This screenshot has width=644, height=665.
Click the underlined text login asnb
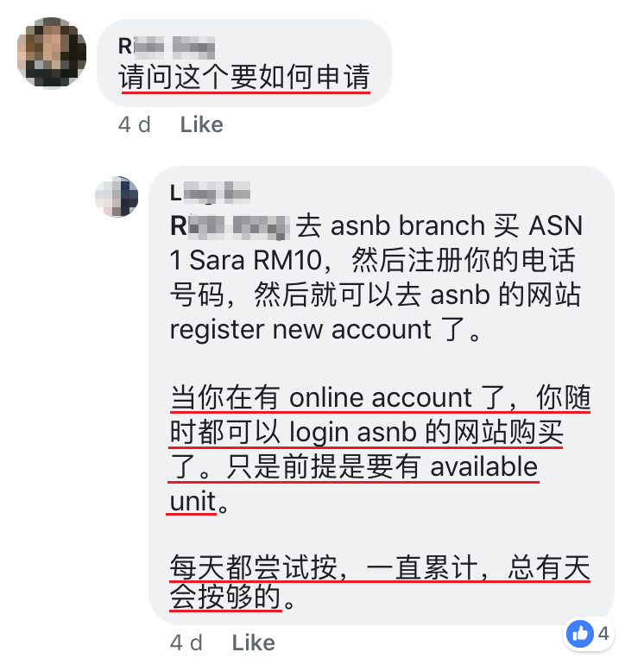coord(352,433)
